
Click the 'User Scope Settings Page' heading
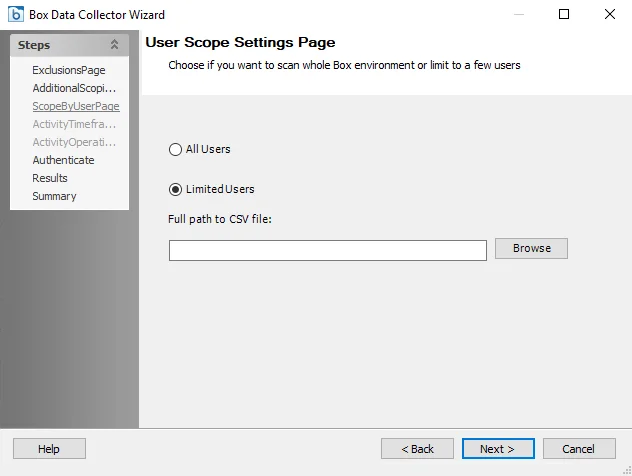(x=240, y=43)
